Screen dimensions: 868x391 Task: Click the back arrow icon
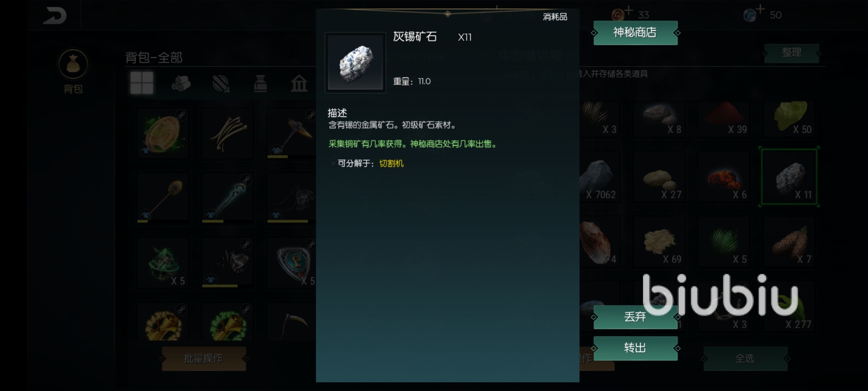coord(55,16)
